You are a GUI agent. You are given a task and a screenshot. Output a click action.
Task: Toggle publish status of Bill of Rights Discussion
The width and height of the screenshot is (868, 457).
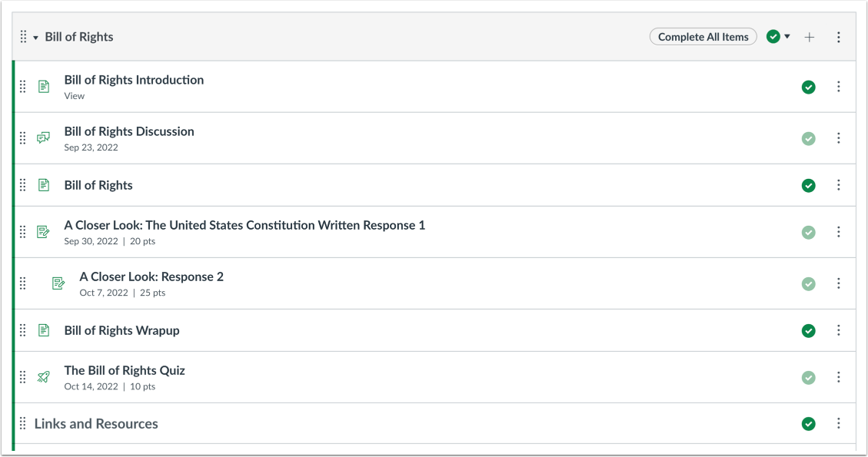[x=808, y=138]
